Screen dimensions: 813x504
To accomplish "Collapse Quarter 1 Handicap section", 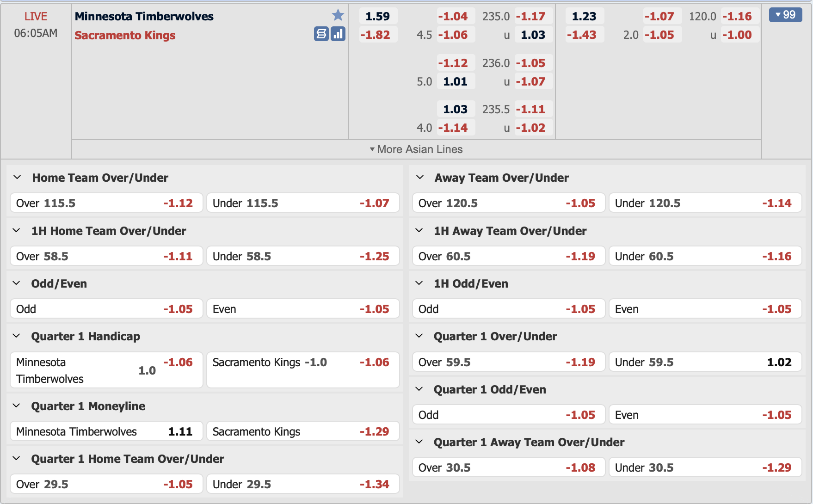I will (x=17, y=336).
